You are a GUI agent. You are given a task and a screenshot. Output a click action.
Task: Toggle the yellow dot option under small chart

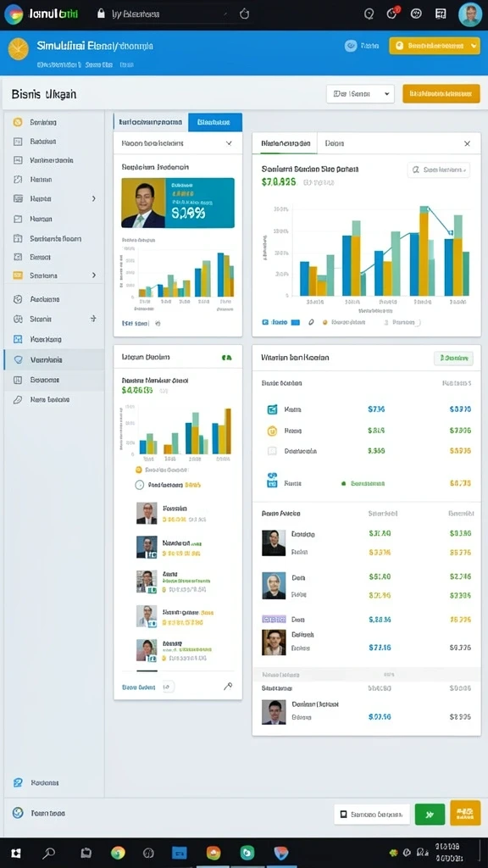pyautogui.click(x=138, y=470)
